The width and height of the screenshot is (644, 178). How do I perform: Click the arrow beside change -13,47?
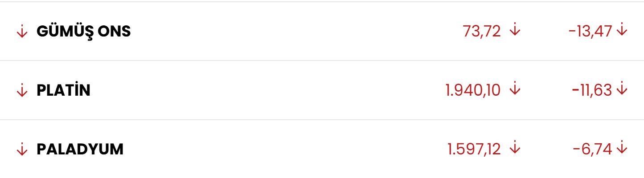pos(622,30)
